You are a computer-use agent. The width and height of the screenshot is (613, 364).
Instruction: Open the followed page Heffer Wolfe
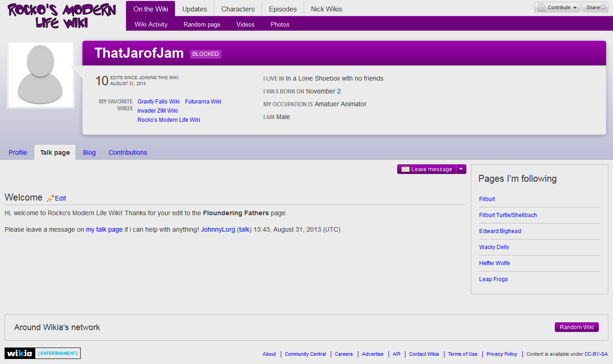(494, 263)
